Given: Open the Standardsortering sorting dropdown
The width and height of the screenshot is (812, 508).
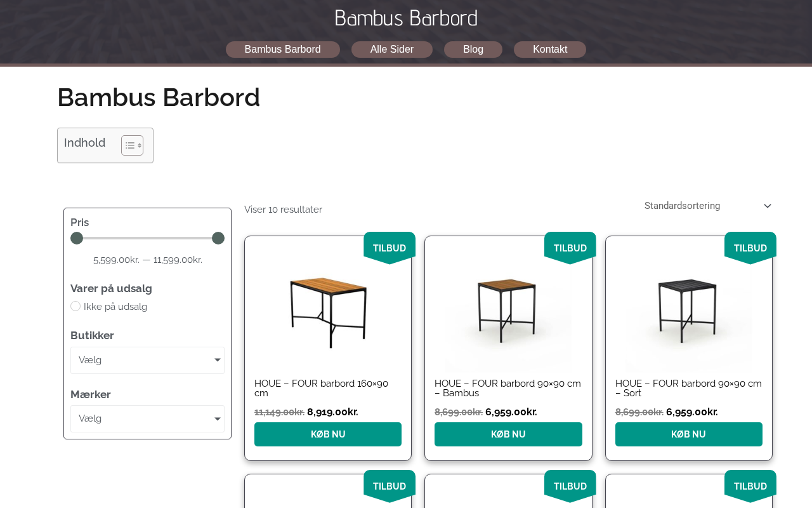Looking at the screenshot, I should [707, 206].
